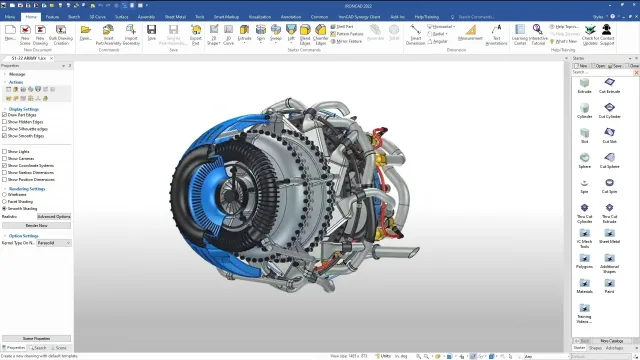Switch to the Assembly ribbon tab
The image size is (640, 360).
coord(146,17)
